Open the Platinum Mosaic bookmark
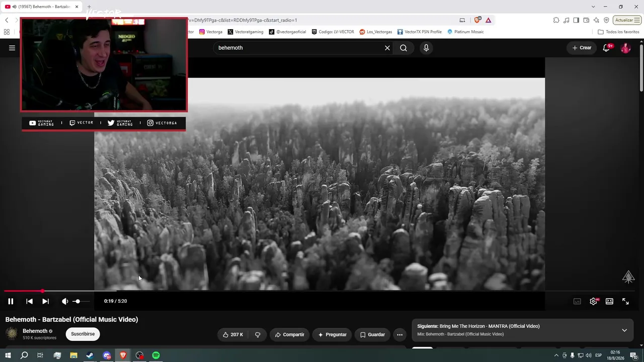644x362 pixels. coord(465,32)
